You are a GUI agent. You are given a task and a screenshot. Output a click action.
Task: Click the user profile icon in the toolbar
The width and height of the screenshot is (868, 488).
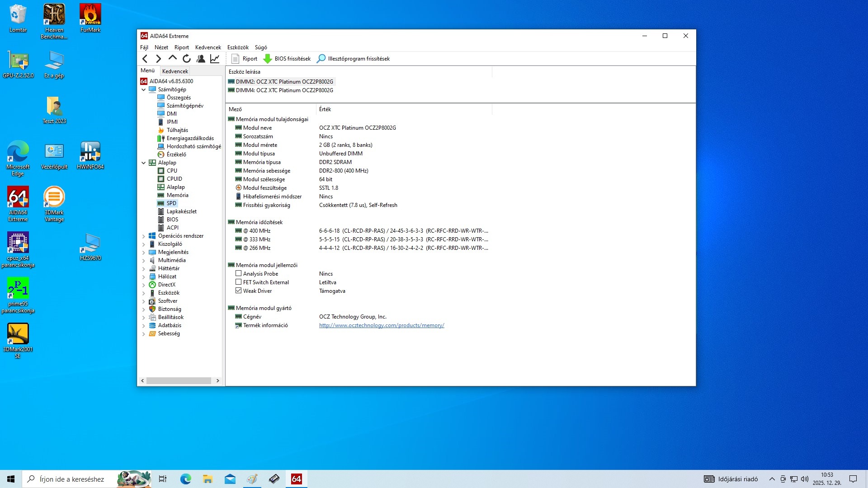click(201, 59)
